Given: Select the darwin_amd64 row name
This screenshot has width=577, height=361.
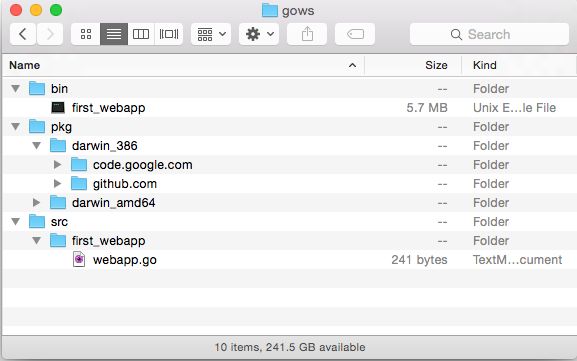Looking at the screenshot, I should tap(113, 203).
